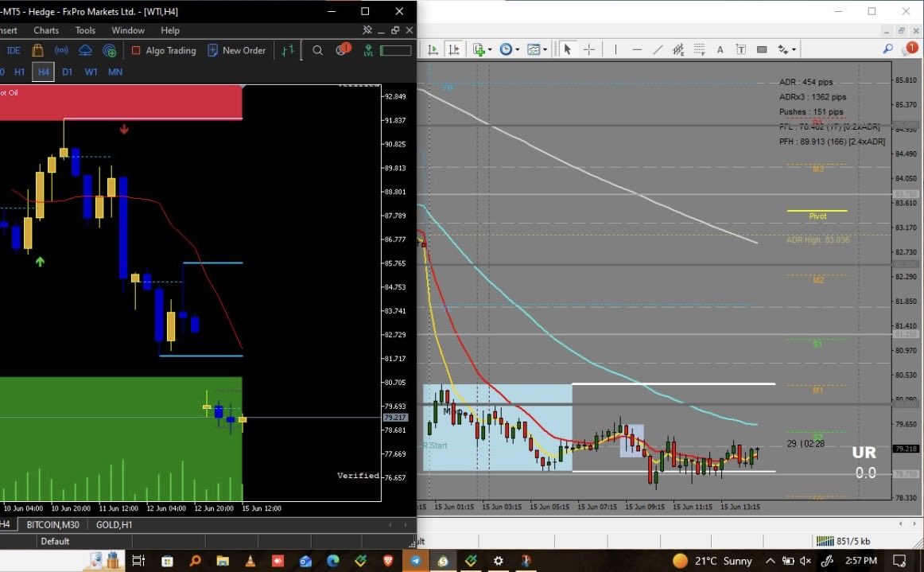
Task: Open the Charts menu
Action: click(46, 30)
